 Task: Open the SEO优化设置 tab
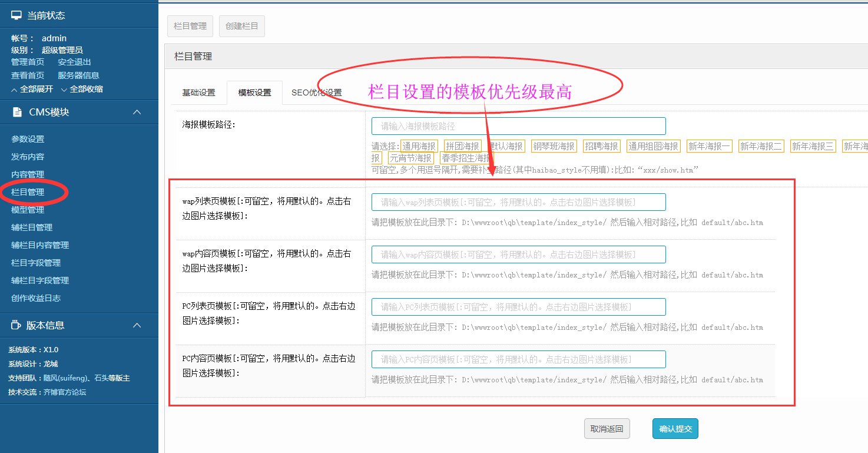pyautogui.click(x=316, y=92)
